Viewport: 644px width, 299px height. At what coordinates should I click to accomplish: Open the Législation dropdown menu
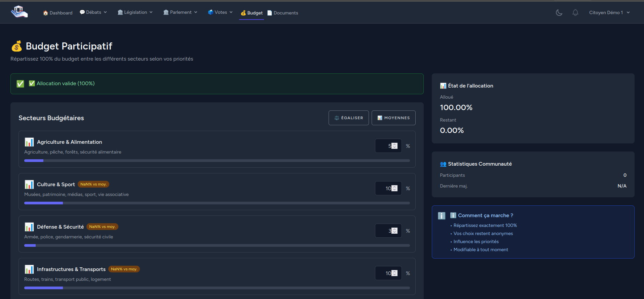135,12
